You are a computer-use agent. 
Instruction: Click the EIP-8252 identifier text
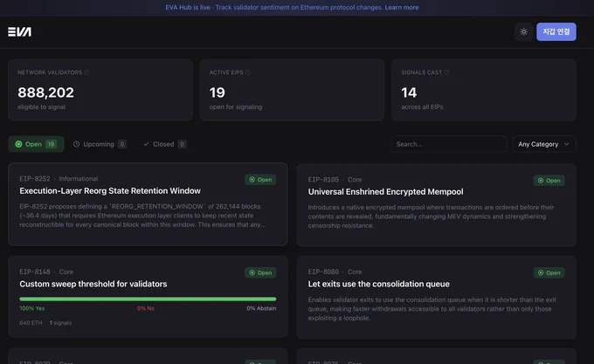click(34, 179)
